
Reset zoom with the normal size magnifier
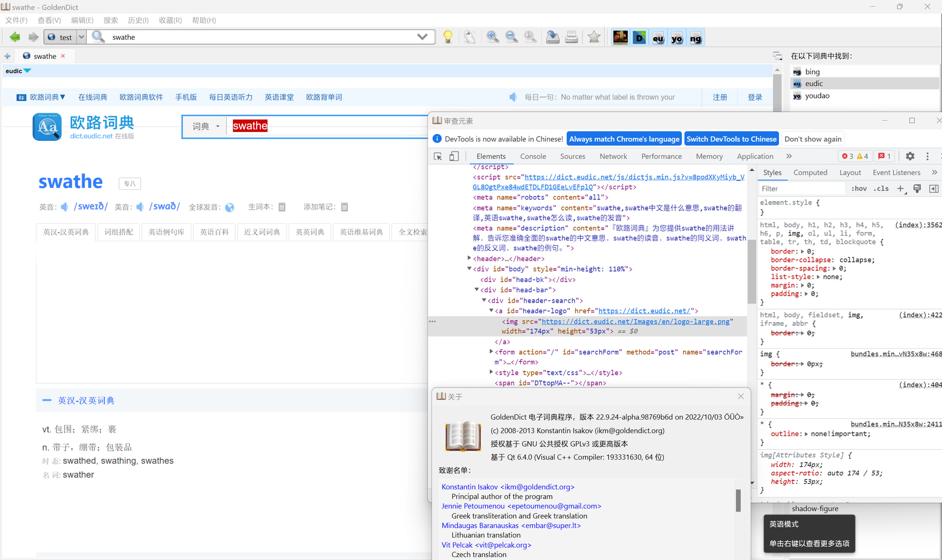[x=530, y=37]
